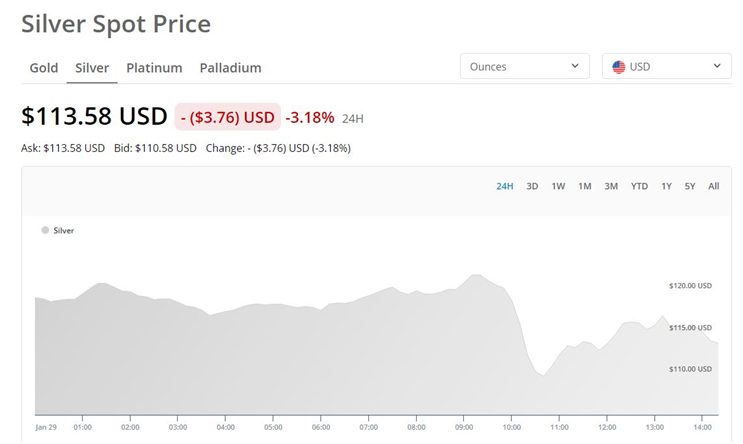Click the red price change badge

coord(227,117)
